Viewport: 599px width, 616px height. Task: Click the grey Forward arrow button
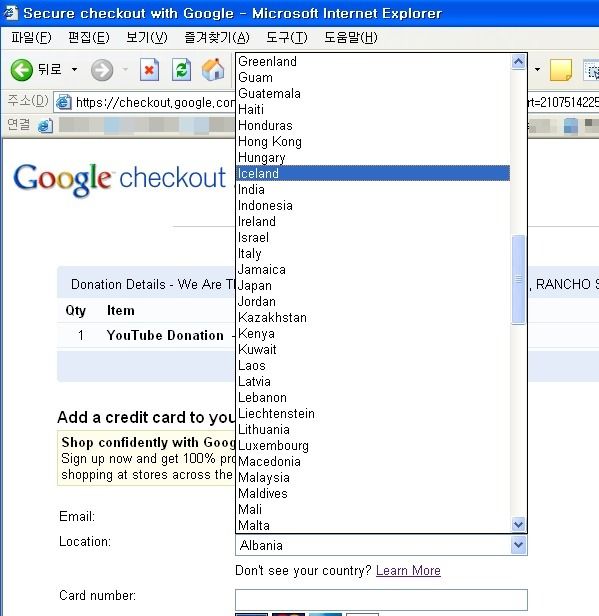pyautogui.click(x=102, y=70)
